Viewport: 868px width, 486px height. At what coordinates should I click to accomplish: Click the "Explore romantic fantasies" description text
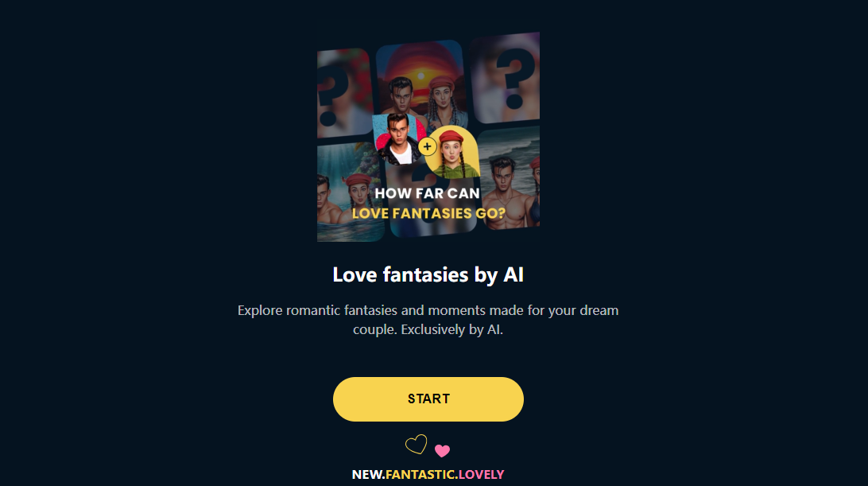coord(428,320)
